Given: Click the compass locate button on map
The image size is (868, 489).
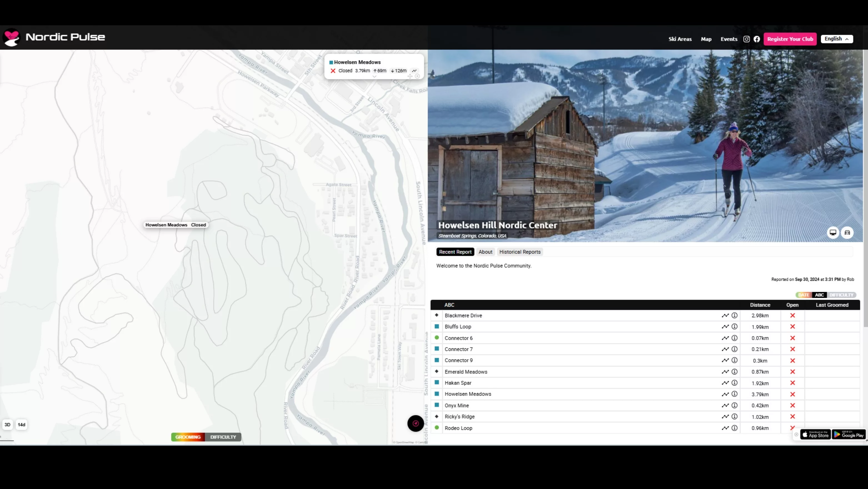Looking at the screenshot, I should 416,423.
